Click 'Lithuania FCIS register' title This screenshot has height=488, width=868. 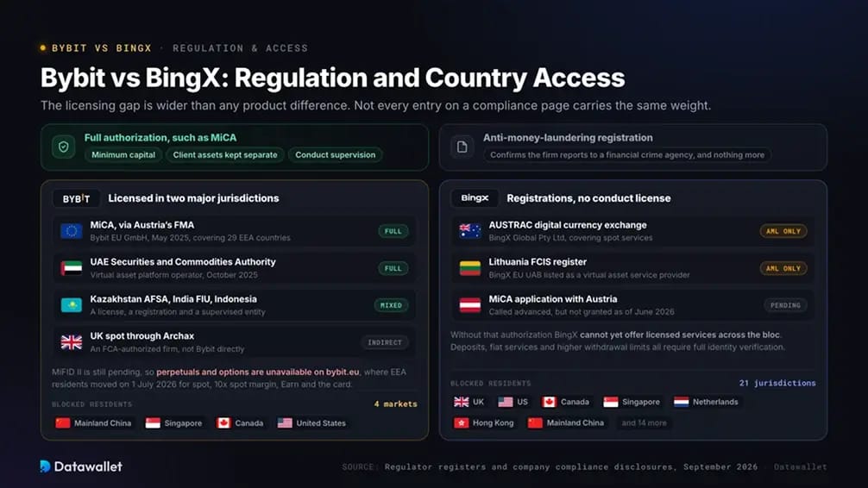[538, 262]
